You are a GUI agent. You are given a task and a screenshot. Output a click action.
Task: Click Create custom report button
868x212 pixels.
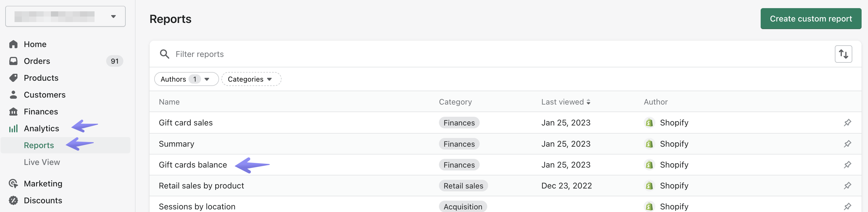tap(810, 19)
